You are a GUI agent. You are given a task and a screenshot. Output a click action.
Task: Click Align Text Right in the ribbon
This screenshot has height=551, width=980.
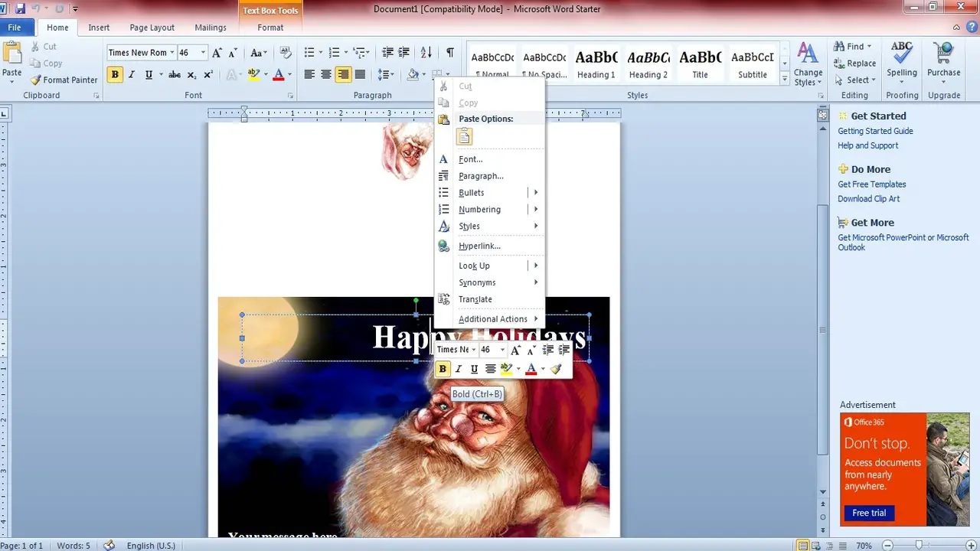coord(343,74)
